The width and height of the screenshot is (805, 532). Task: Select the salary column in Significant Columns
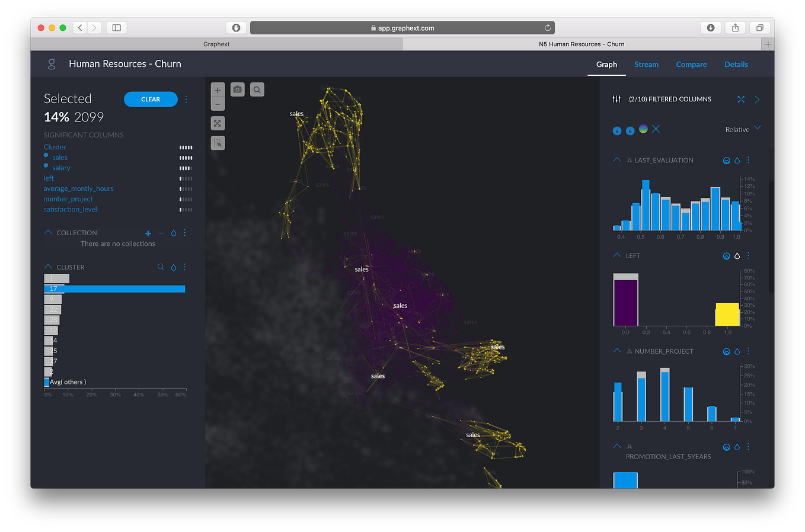61,168
